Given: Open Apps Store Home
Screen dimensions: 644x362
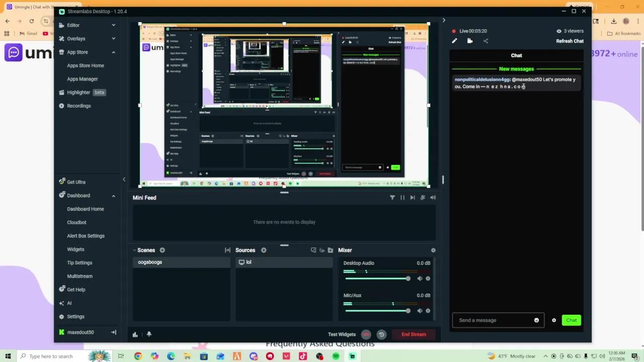Looking at the screenshot, I should point(86,65).
